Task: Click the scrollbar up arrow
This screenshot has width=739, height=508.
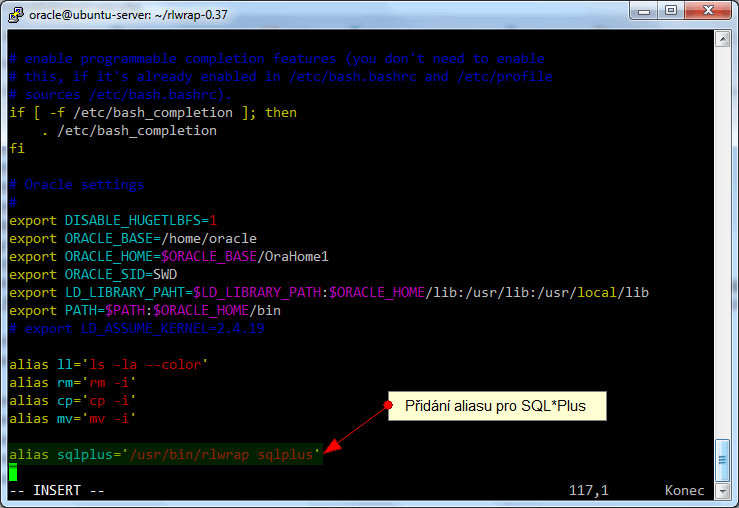Action: [x=722, y=39]
